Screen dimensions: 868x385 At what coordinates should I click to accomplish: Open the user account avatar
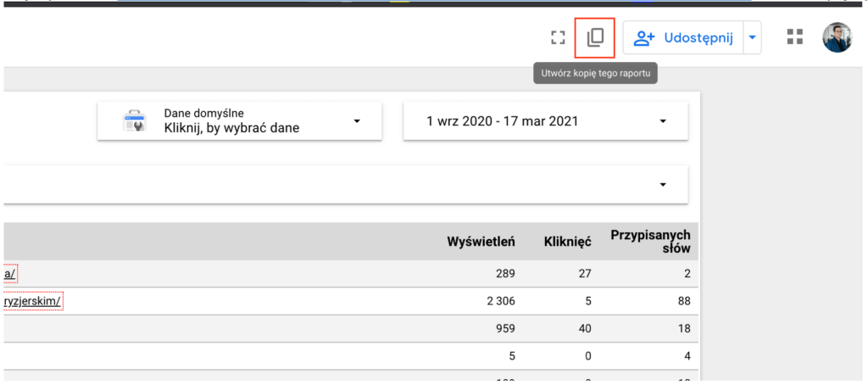pos(837,37)
